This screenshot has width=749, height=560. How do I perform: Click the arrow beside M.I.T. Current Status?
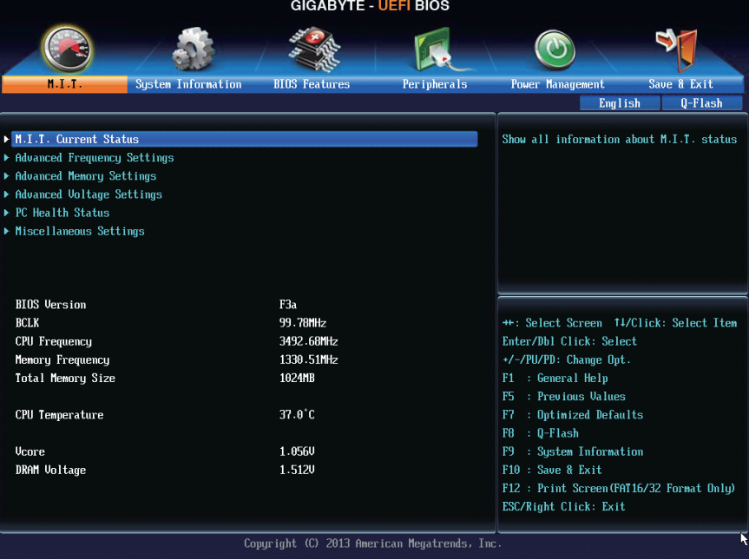6,139
